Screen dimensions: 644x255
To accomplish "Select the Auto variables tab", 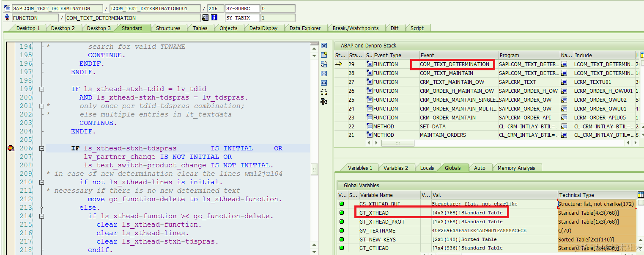I will click(480, 168).
